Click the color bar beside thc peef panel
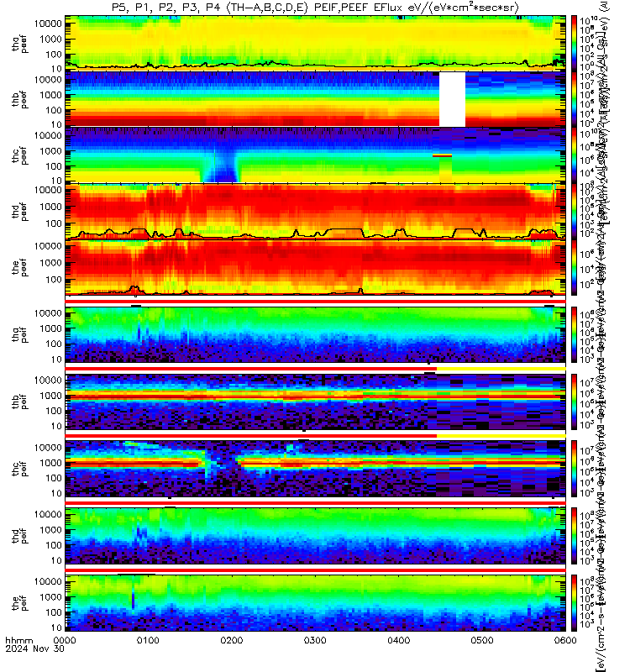This screenshot has height=672, width=630. coord(574,155)
